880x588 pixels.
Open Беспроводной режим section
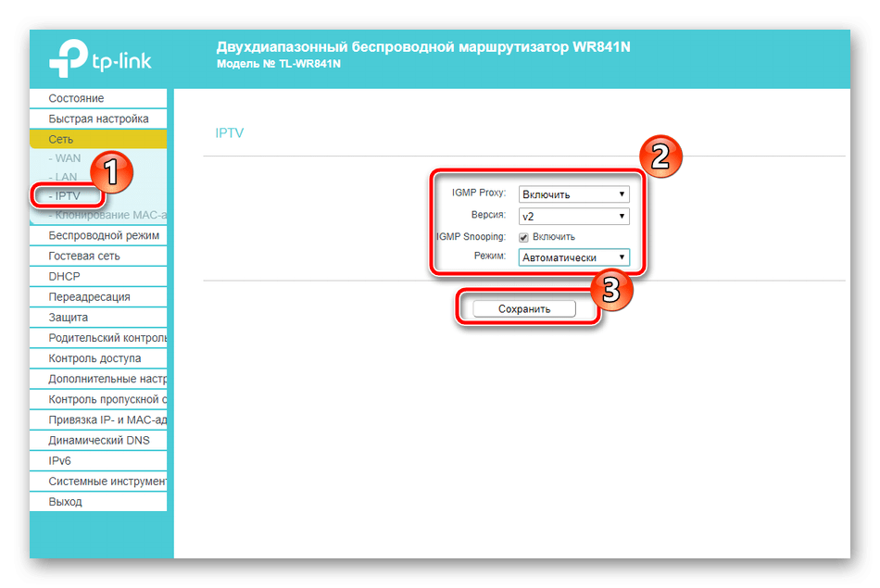(x=103, y=235)
